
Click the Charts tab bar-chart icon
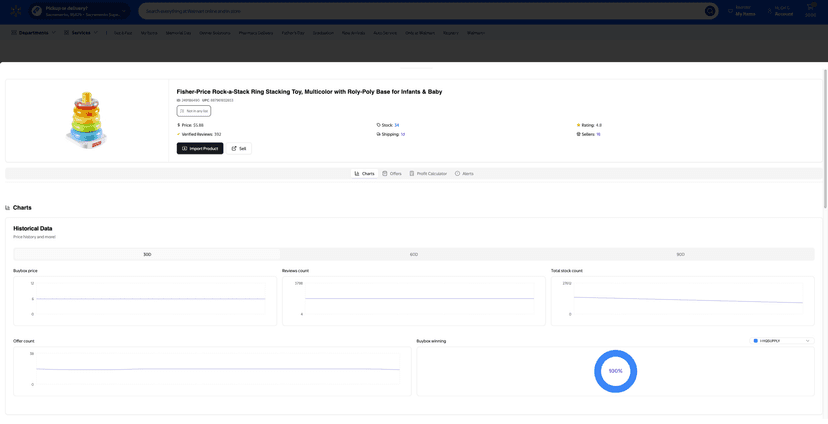(x=357, y=174)
